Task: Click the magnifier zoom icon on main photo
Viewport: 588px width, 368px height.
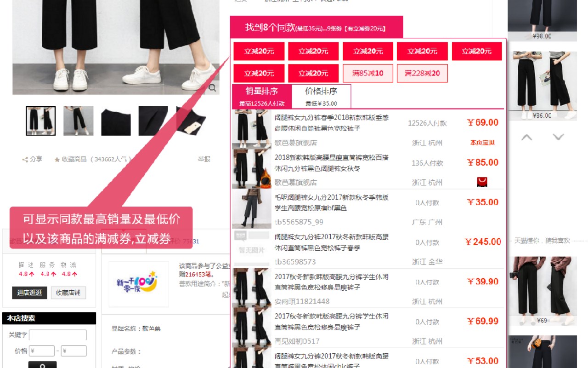Action: [x=212, y=88]
